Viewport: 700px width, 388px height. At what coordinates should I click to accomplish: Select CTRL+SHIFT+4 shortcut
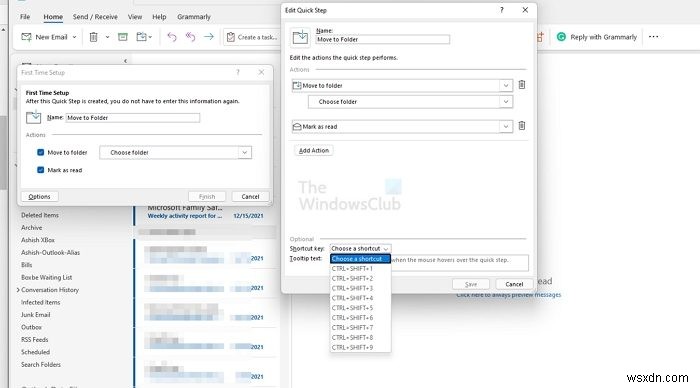click(x=360, y=298)
